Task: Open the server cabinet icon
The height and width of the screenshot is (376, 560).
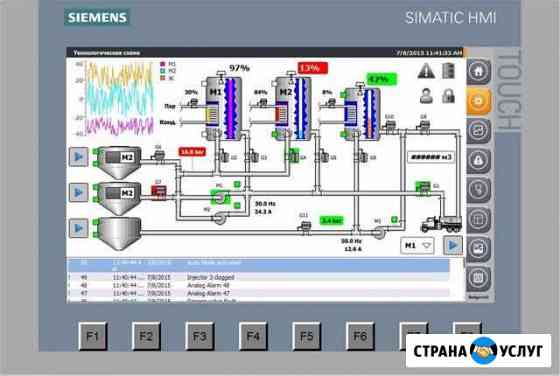Action: (448, 71)
